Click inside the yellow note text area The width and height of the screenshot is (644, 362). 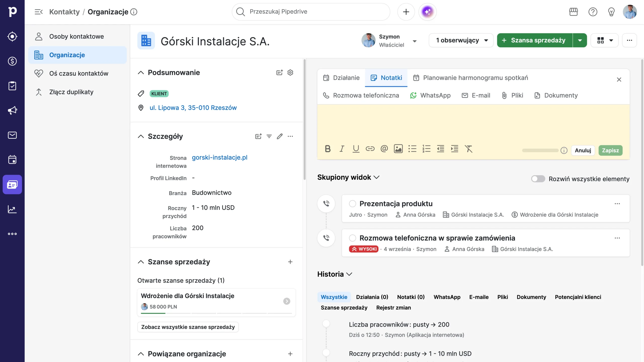[473, 123]
